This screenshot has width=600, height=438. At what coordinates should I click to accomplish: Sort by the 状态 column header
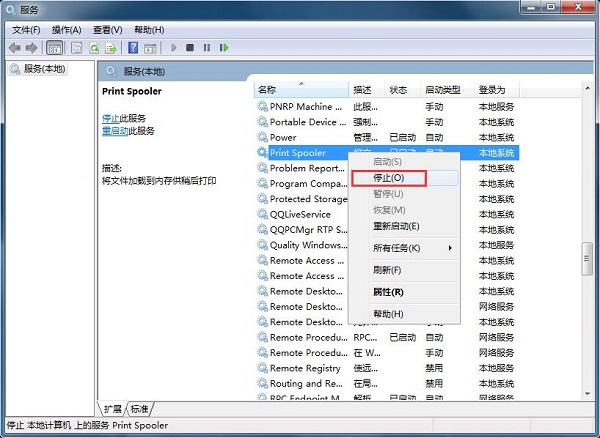point(402,90)
